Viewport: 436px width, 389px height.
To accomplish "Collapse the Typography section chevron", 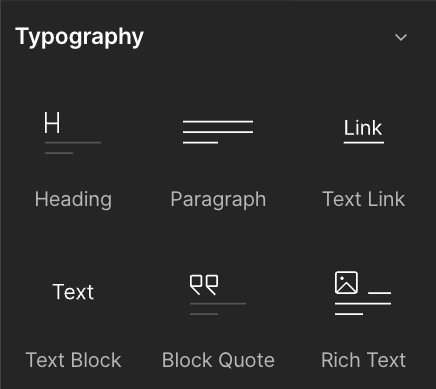I will pyautogui.click(x=401, y=37).
